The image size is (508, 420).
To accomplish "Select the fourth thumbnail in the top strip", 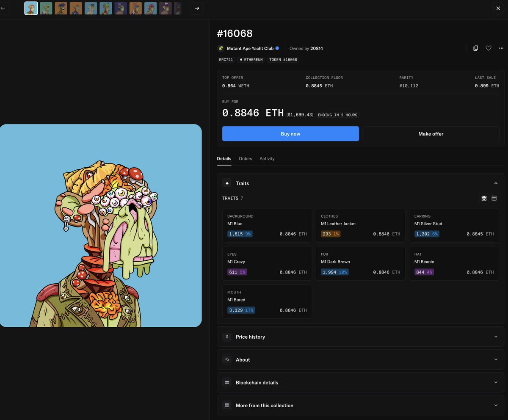I will [76, 8].
